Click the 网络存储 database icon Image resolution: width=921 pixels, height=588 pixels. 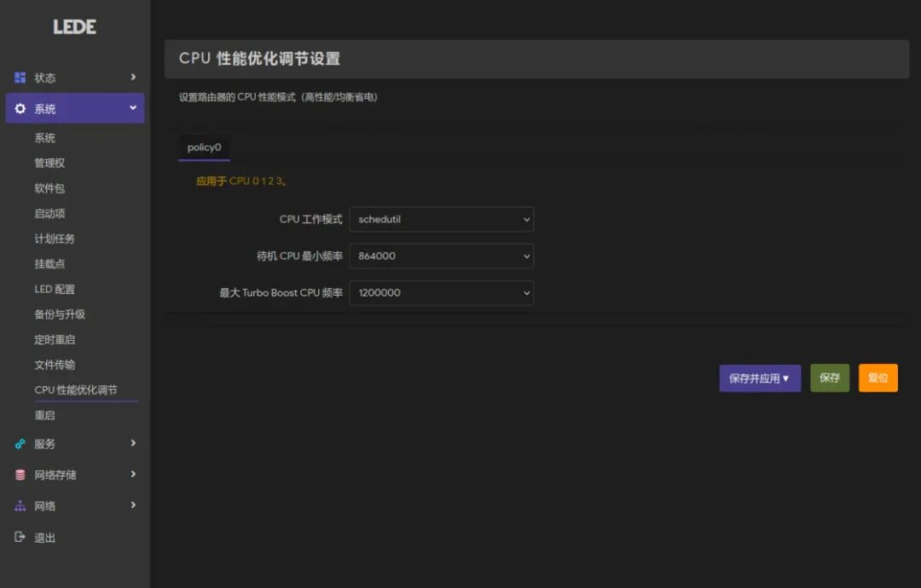pos(20,475)
